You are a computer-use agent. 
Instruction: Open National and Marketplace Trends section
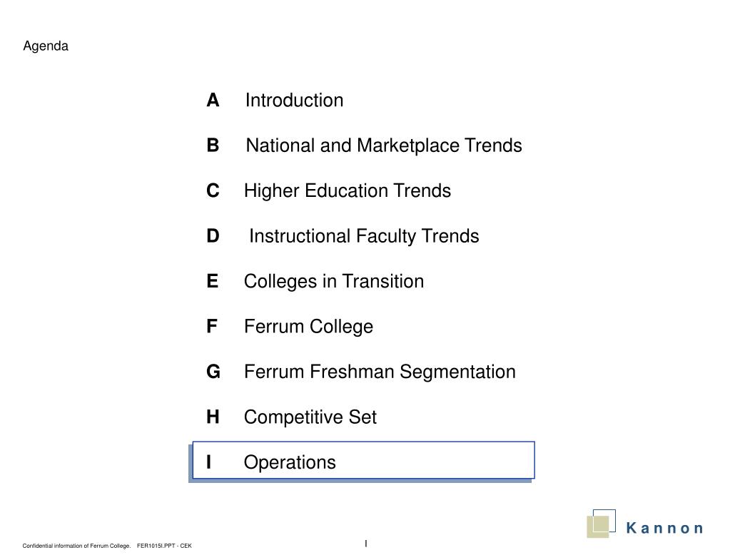(384, 146)
